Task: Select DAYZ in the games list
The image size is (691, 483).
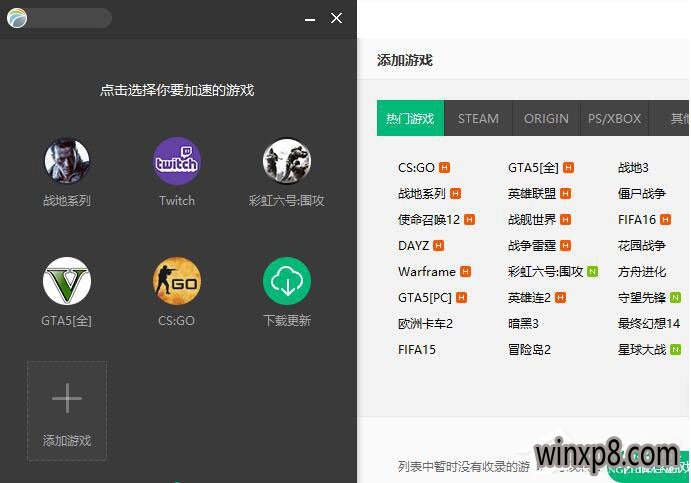Action: pyautogui.click(x=413, y=245)
